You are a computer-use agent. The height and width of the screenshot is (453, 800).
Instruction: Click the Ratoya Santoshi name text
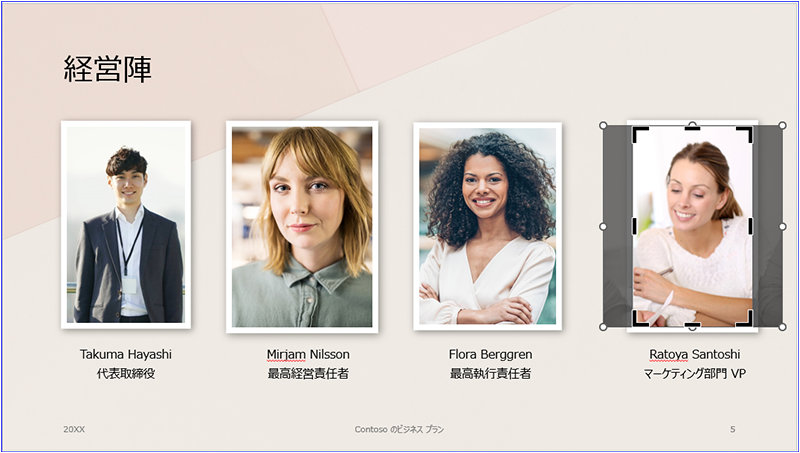(694, 354)
